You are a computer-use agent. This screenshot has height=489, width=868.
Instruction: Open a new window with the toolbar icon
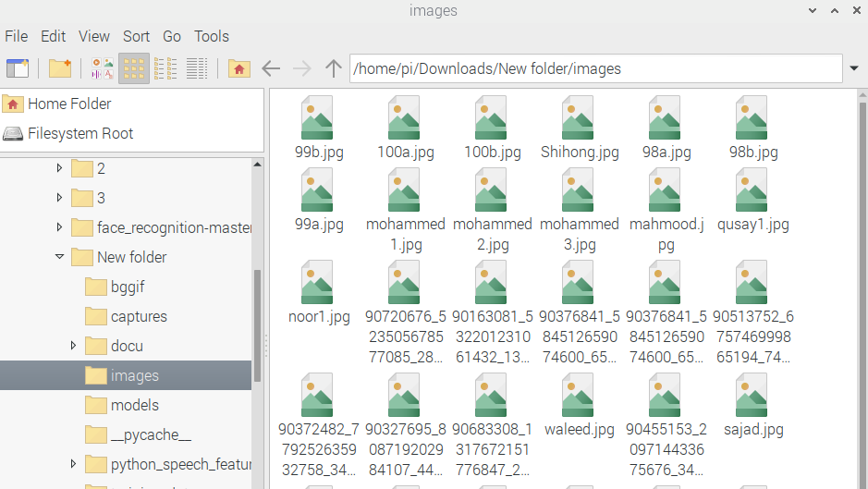coord(18,68)
